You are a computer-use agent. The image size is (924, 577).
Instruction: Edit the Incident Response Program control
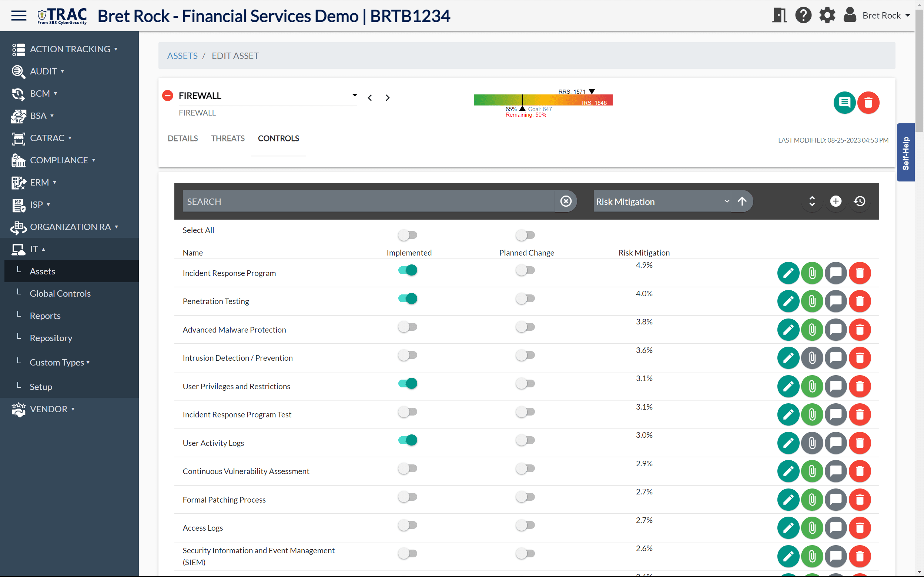[x=788, y=273]
